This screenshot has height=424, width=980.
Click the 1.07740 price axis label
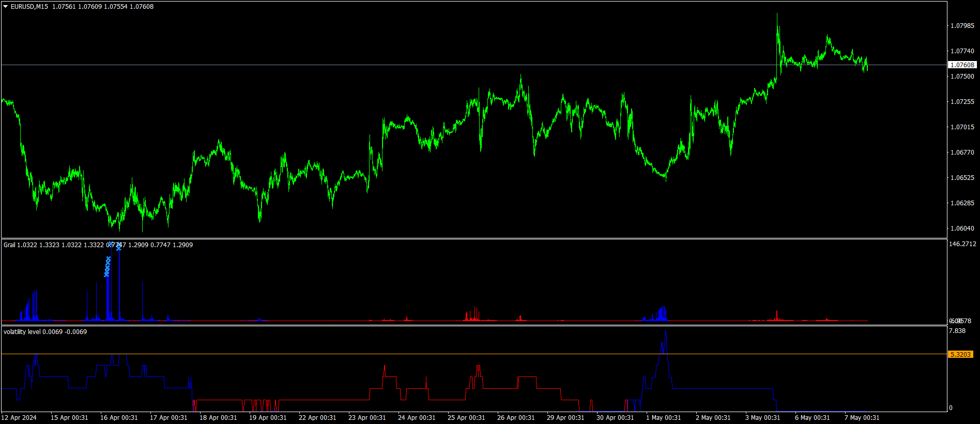pyautogui.click(x=962, y=51)
